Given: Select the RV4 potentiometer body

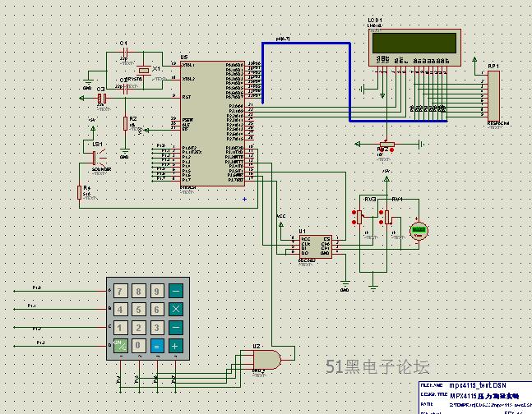Looking at the screenshot, I should coord(387,217).
